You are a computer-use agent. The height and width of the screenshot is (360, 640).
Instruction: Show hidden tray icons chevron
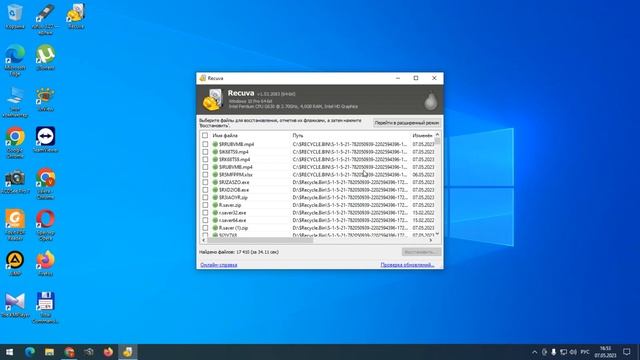point(534,352)
